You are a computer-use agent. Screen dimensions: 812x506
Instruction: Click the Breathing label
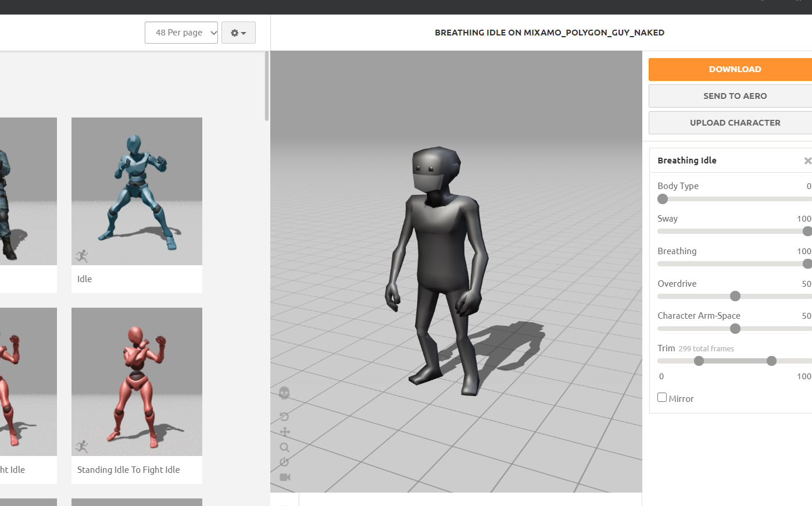tap(677, 251)
